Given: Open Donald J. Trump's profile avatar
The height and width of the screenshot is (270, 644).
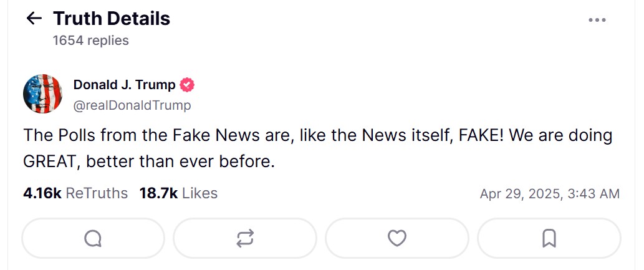Looking at the screenshot, I should pos(43,94).
